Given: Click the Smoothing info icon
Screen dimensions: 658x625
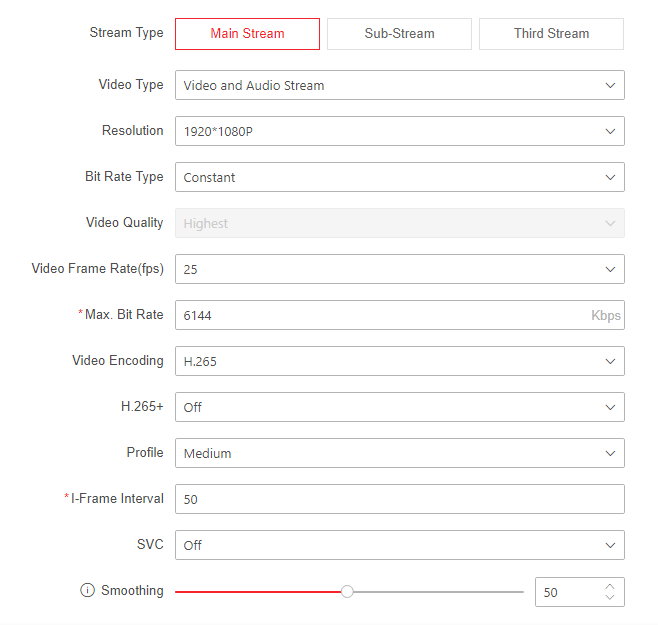Looking at the screenshot, I should pyautogui.click(x=87, y=591).
